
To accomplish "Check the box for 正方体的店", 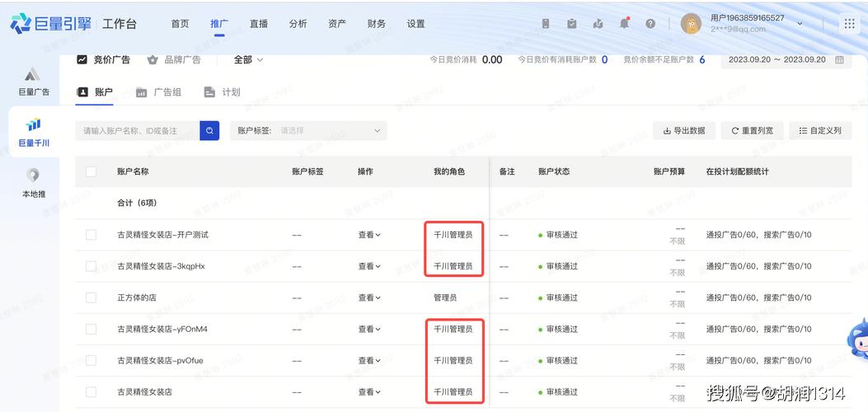I will tap(91, 297).
